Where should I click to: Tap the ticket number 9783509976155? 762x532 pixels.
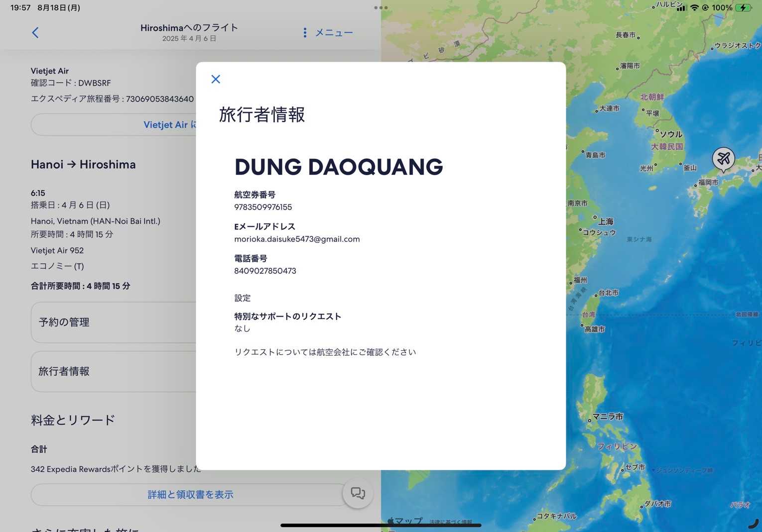coord(263,208)
